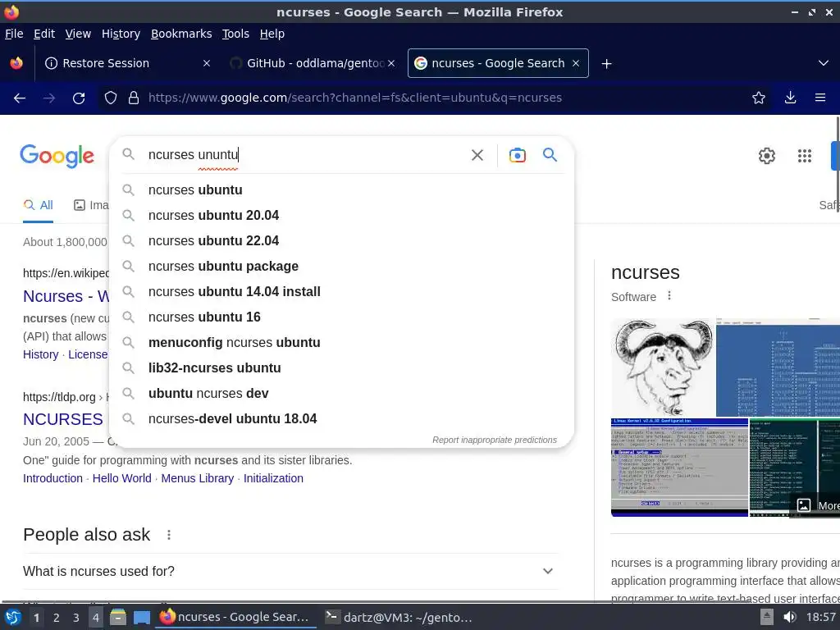
Task: Open more options for ncurses knowledge panel
Action: (x=669, y=295)
